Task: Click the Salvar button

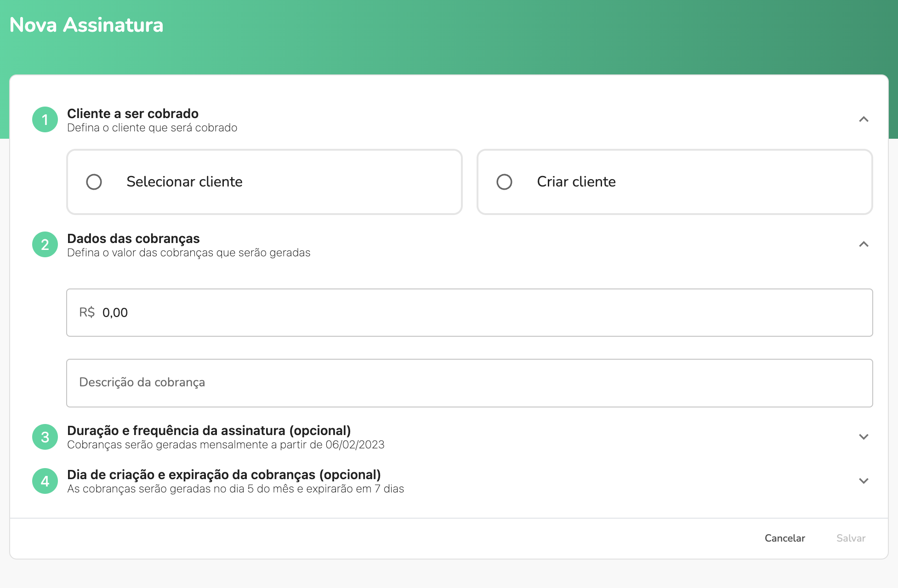Action: (x=851, y=538)
